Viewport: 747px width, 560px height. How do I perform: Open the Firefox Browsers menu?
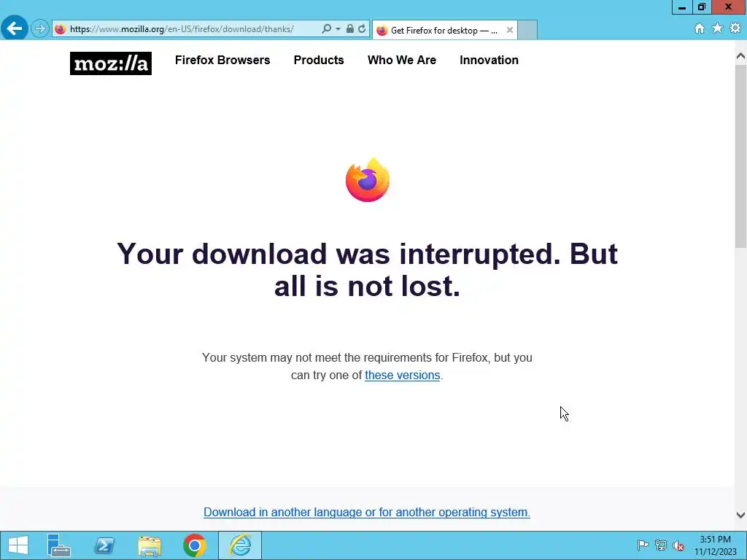tap(222, 60)
